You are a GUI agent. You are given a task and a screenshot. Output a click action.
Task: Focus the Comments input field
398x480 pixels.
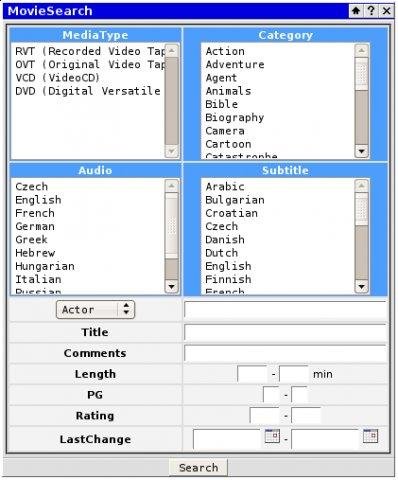(x=286, y=353)
